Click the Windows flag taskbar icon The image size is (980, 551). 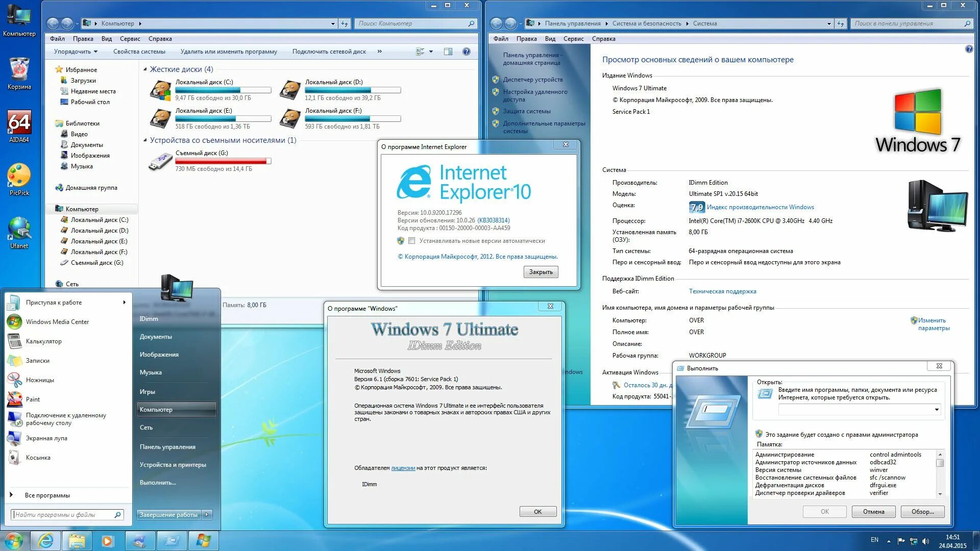[203, 541]
